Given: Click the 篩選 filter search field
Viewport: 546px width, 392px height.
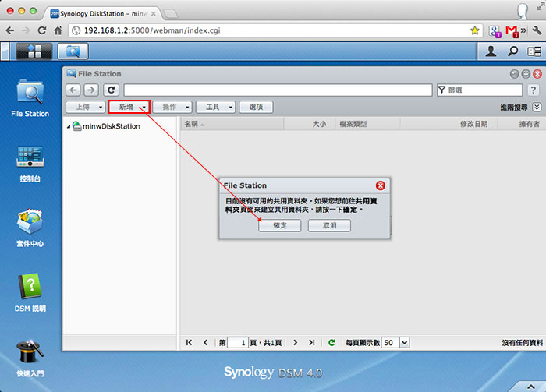Looking at the screenshot, I should click(480, 90).
